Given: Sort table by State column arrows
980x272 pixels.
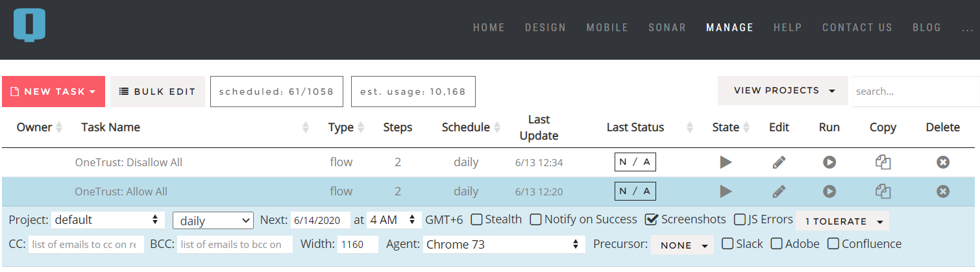Looking at the screenshot, I should 747,127.
